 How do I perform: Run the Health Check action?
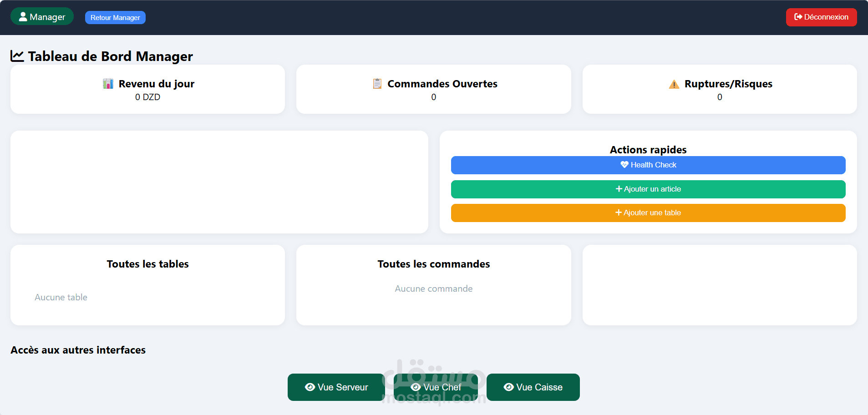[x=648, y=165]
